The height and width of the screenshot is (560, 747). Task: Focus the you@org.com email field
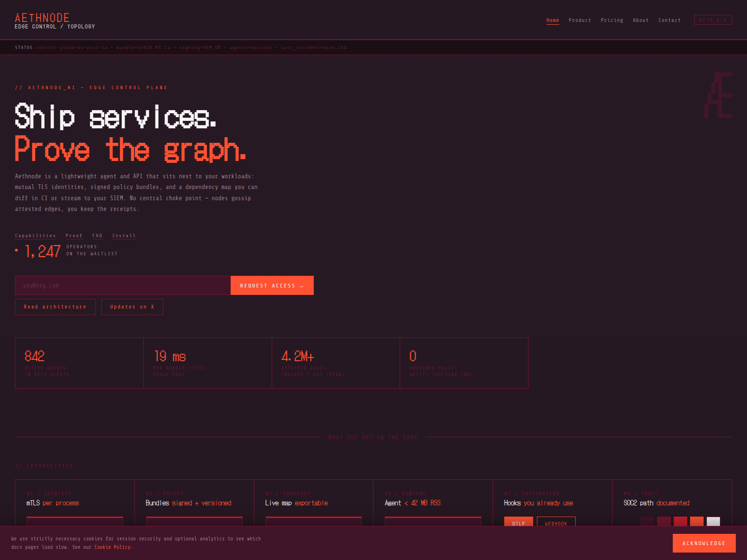pos(123,286)
